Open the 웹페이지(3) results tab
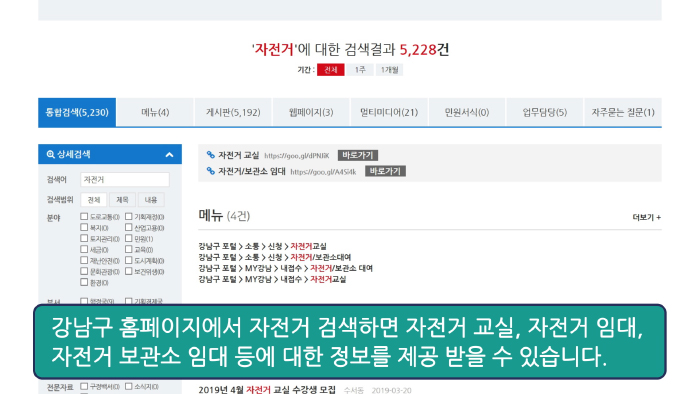The height and width of the screenshot is (394, 700). [311, 112]
